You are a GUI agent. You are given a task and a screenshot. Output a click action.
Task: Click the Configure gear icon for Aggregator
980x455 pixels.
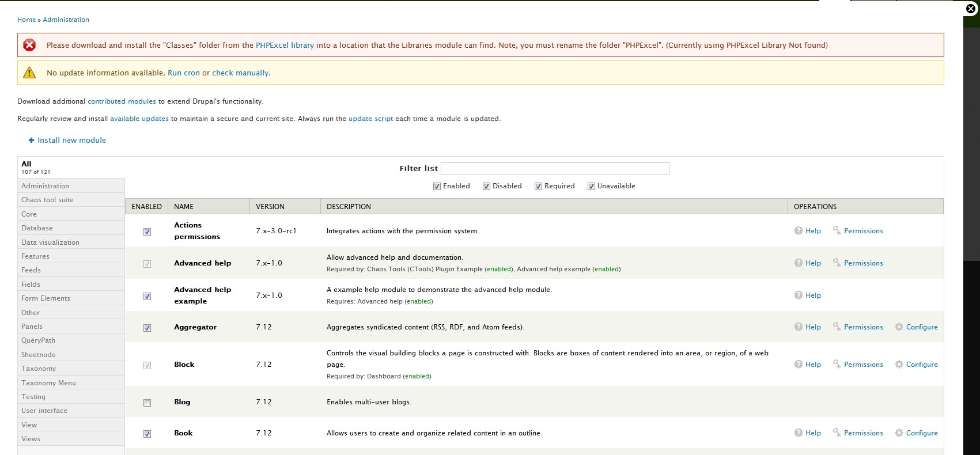click(x=899, y=327)
